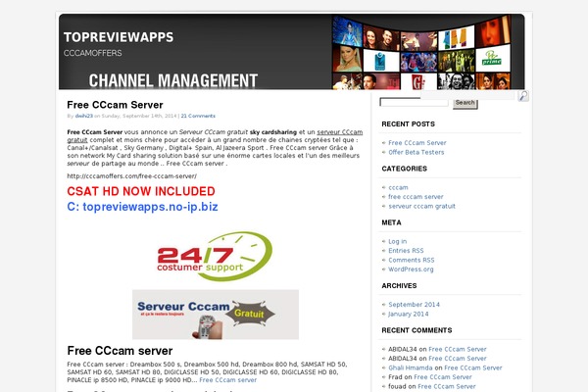This screenshot has width=588, height=392.
Task: Open the 'Entries RSS' feed link
Action: pyautogui.click(x=406, y=251)
